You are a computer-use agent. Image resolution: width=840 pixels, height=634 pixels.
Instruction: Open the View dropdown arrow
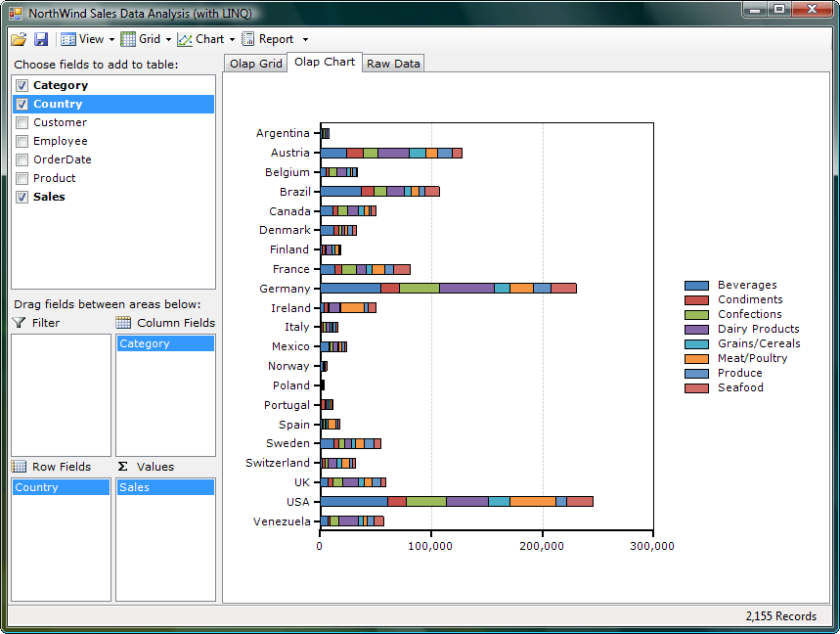tap(111, 40)
